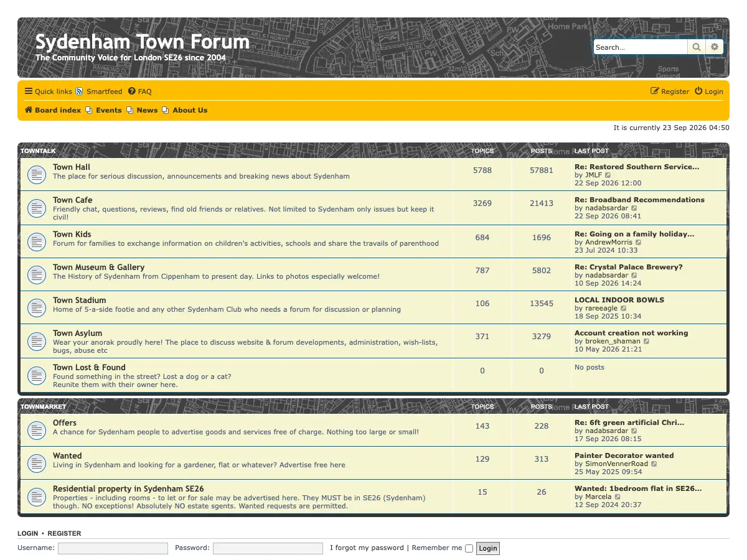Screen dimensions: 747x560
Task: Focus the Search text field
Action: 641,47
